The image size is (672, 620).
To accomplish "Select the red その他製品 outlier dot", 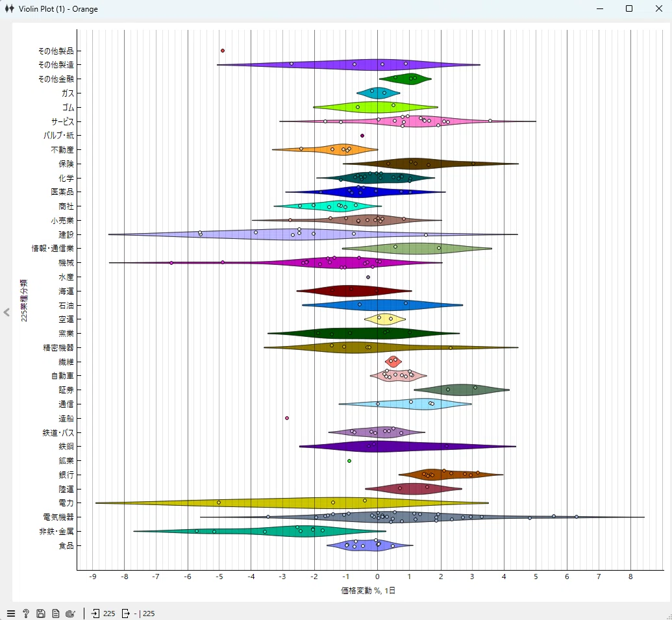I will pyautogui.click(x=223, y=51).
